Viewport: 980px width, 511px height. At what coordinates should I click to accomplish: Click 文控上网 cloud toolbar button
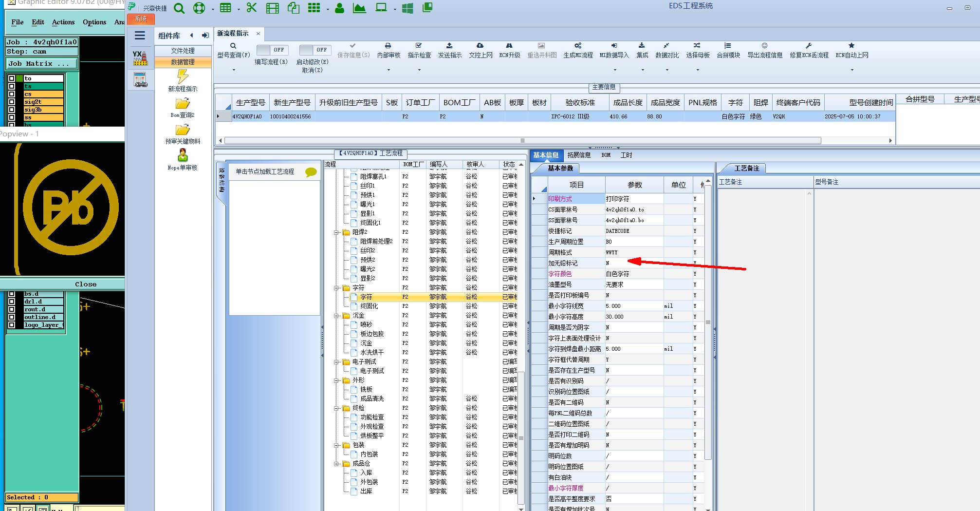pyautogui.click(x=481, y=51)
